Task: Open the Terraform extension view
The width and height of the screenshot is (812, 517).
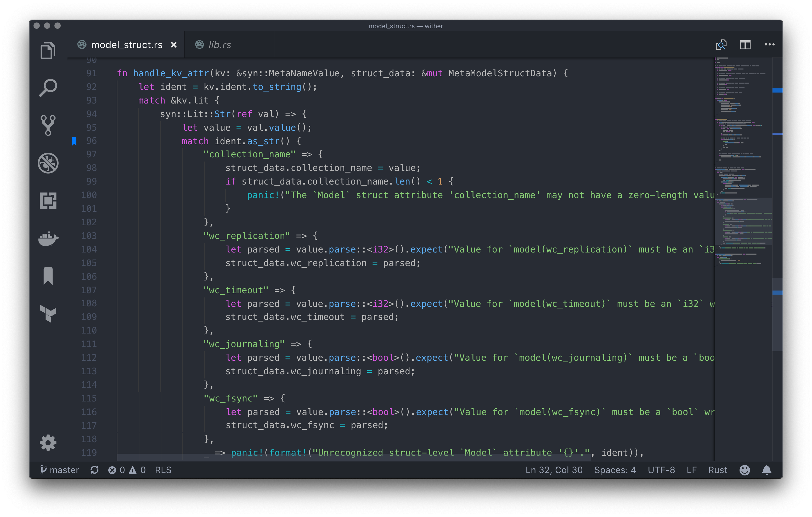Action: pyautogui.click(x=48, y=314)
